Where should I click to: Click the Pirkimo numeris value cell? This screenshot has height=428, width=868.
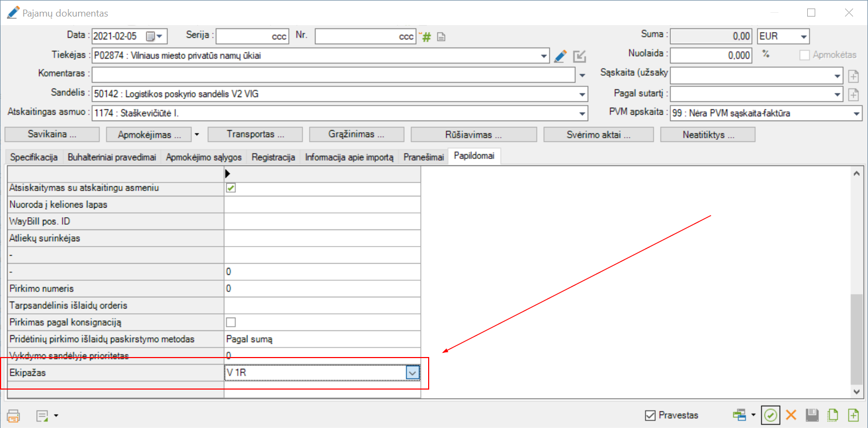(322, 289)
